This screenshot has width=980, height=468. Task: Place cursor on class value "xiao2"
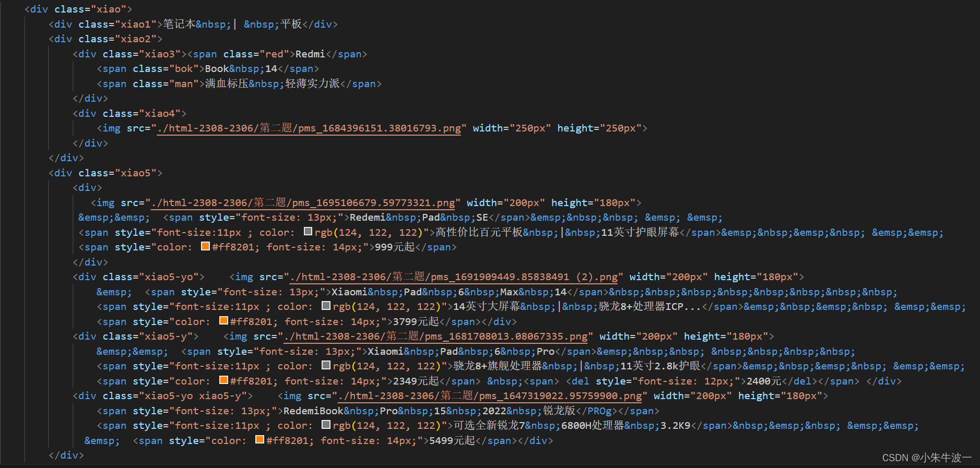[x=136, y=39]
